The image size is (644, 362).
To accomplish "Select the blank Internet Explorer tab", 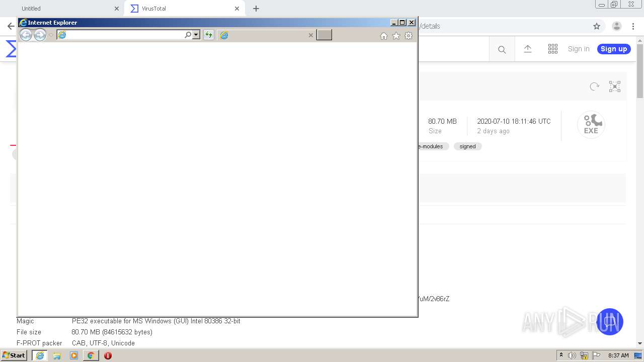I will coord(267,35).
